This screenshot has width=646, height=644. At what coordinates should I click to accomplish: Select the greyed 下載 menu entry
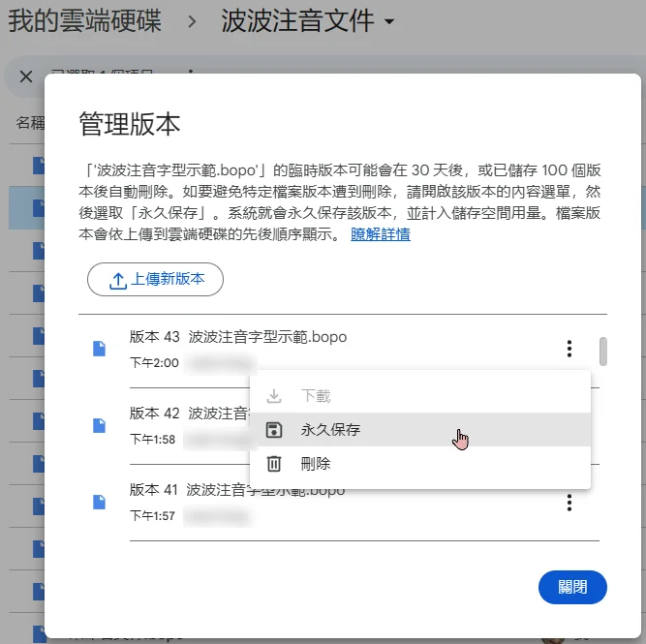tap(419, 396)
